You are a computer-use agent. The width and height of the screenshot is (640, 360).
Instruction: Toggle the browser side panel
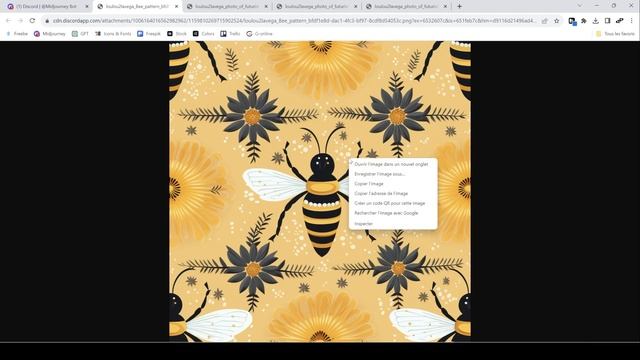pos(607,21)
